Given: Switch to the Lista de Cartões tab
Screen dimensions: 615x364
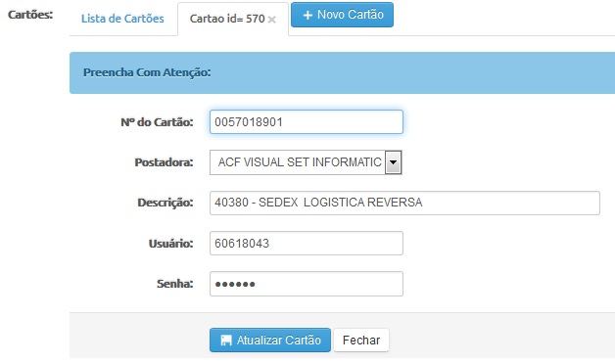Looking at the screenshot, I should (122, 19).
